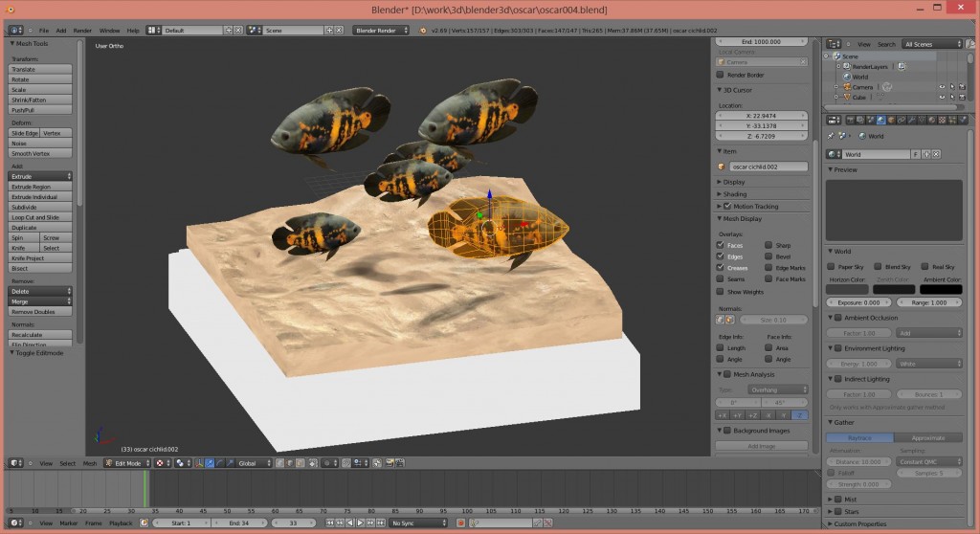The width and height of the screenshot is (980, 534).
Task: Click the Subdivide button
Action: pos(40,207)
